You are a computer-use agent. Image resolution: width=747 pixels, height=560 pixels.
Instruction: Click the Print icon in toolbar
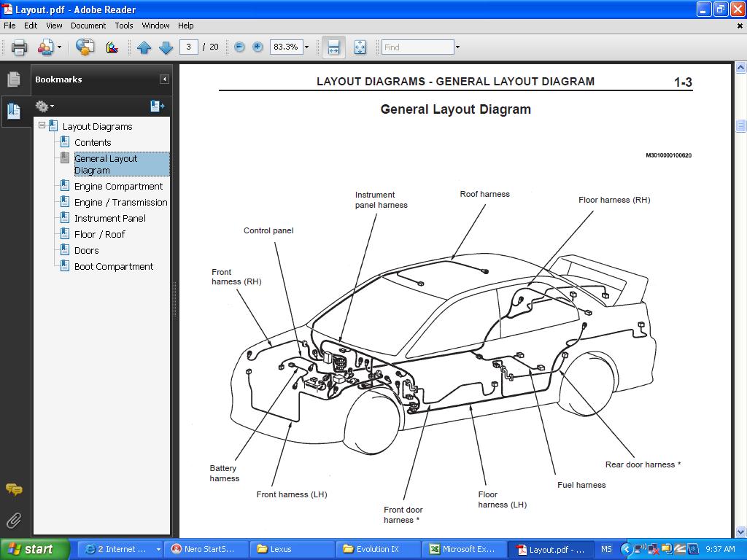point(19,47)
